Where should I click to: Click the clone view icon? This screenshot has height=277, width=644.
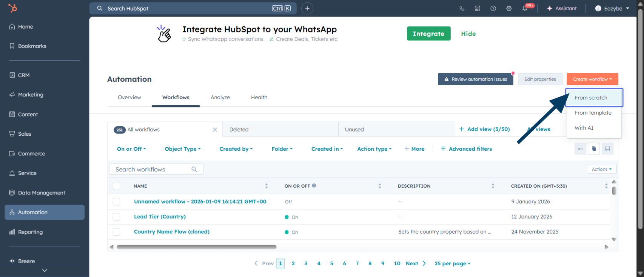pyautogui.click(x=594, y=149)
